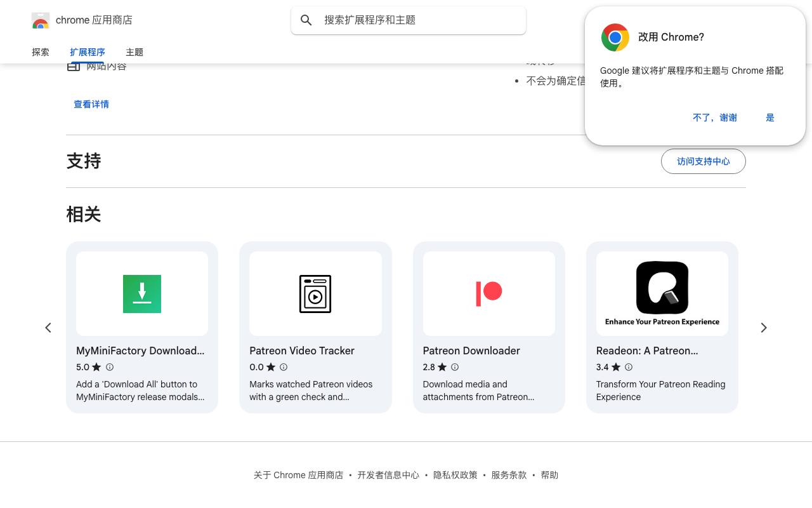
Task: Click the star icon beside 5.0 rating
Action: (96, 367)
